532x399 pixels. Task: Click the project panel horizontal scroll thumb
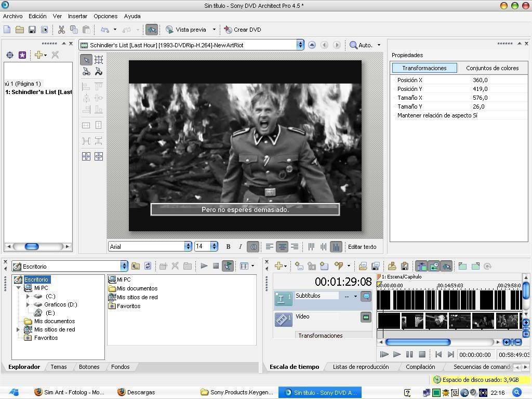click(32, 246)
